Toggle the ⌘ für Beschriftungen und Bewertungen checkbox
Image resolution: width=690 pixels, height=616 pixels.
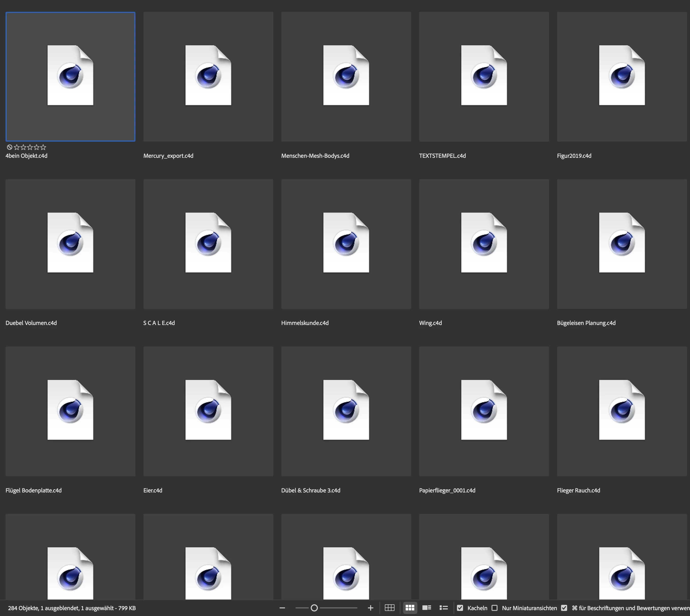click(x=564, y=608)
